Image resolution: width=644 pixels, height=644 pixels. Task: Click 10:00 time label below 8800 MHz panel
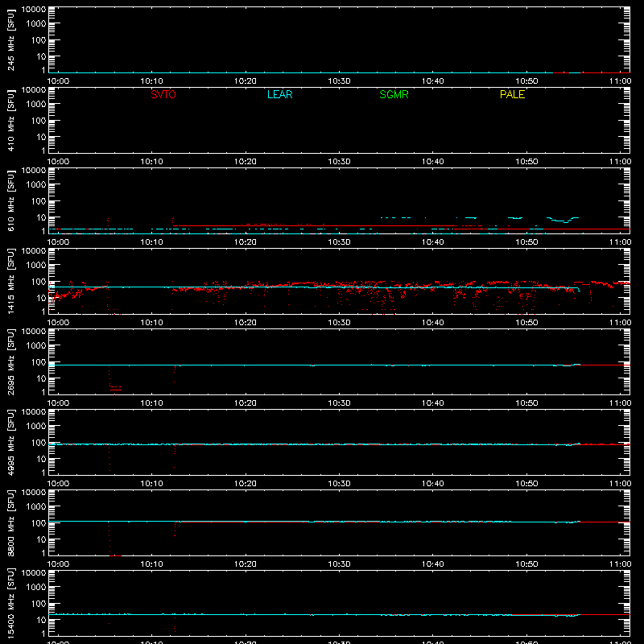[58, 564]
